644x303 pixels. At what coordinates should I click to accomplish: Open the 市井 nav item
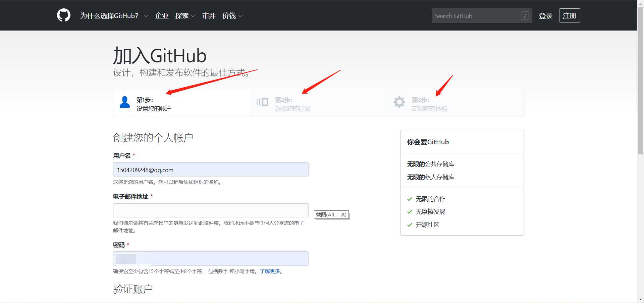[209, 16]
